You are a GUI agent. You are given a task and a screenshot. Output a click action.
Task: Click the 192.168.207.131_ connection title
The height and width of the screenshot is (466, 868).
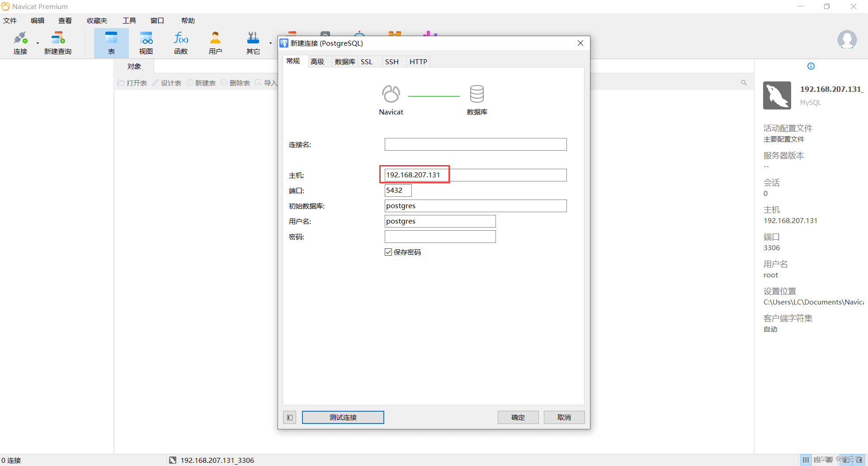pyautogui.click(x=832, y=89)
